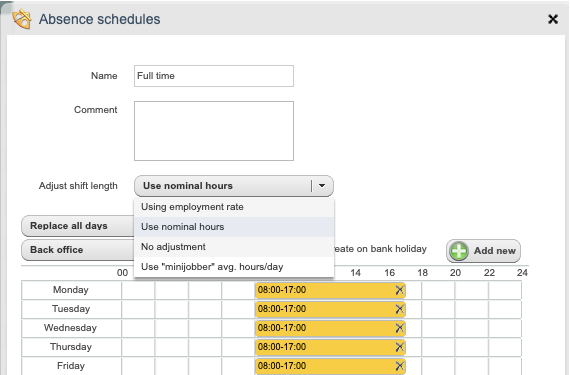Click the 16 hour marker
This screenshot has width=570, height=375.
[389, 273]
